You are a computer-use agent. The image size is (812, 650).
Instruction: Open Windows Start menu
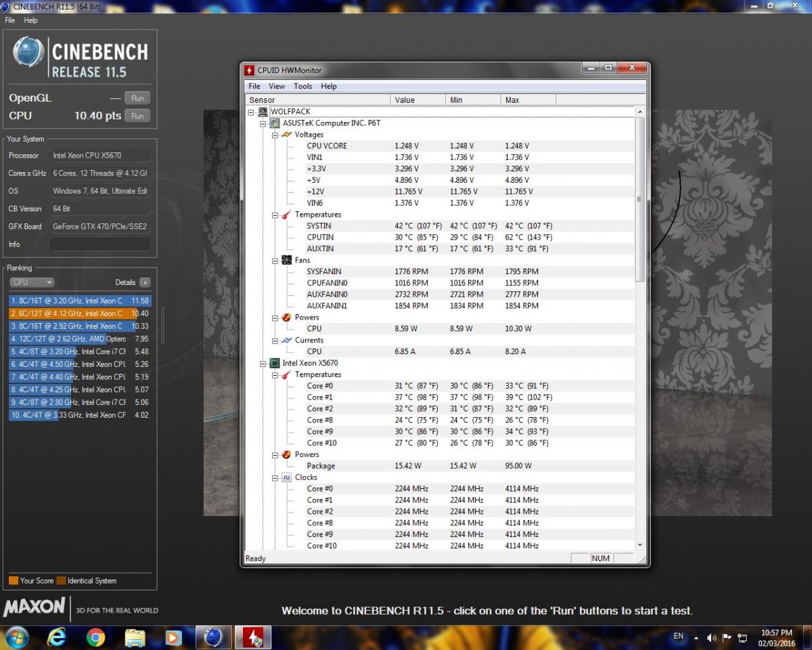click(x=16, y=638)
